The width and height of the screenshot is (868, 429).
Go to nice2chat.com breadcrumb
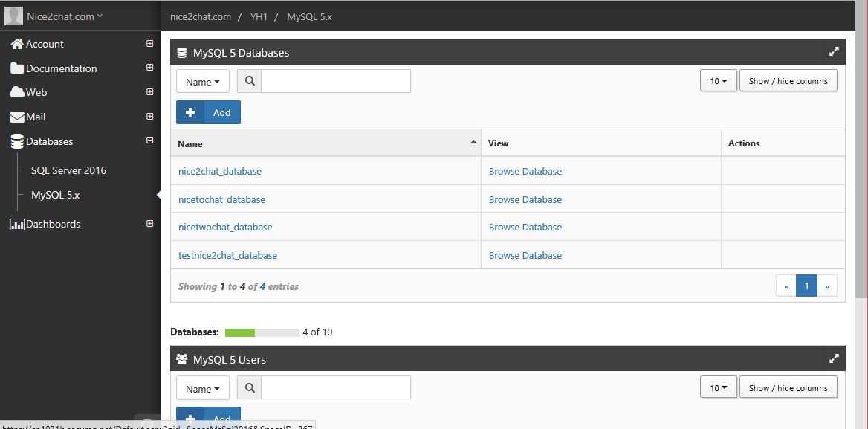click(x=201, y=16)
